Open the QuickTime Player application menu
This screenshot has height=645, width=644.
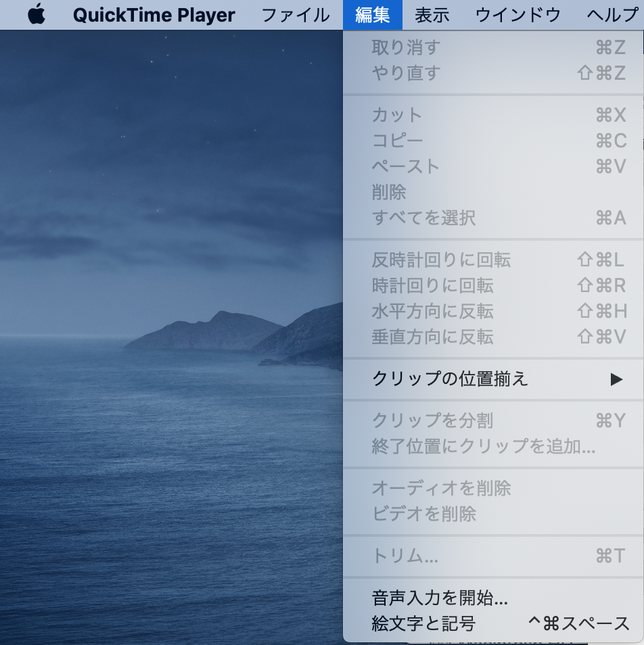[x=154, y=15]
